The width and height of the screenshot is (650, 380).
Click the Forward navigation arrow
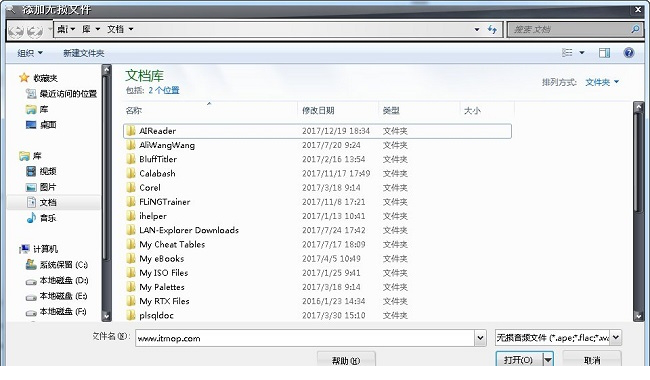[x=35, y=30]
